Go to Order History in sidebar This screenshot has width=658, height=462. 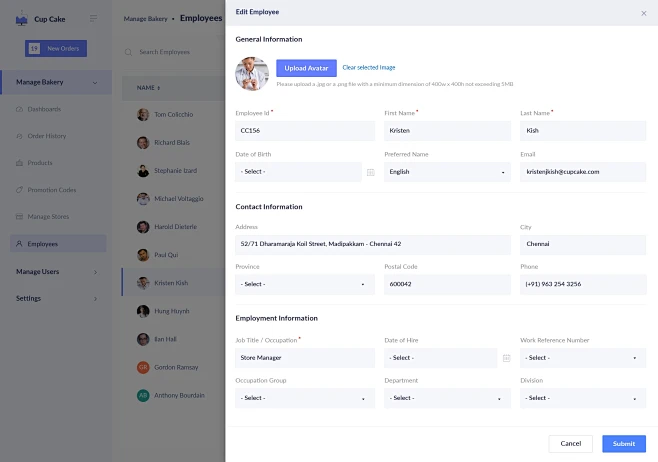(x=46, y=136)
